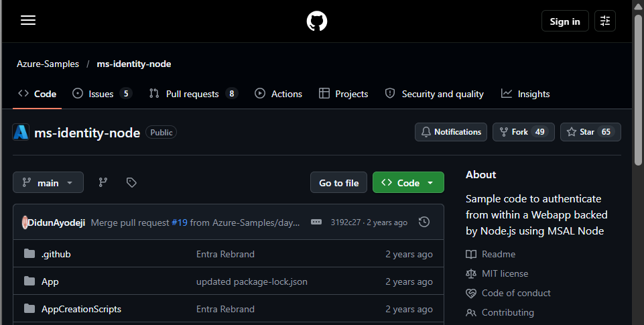
Task: Expand the green Code dropdown
Action: coord(408,182)
